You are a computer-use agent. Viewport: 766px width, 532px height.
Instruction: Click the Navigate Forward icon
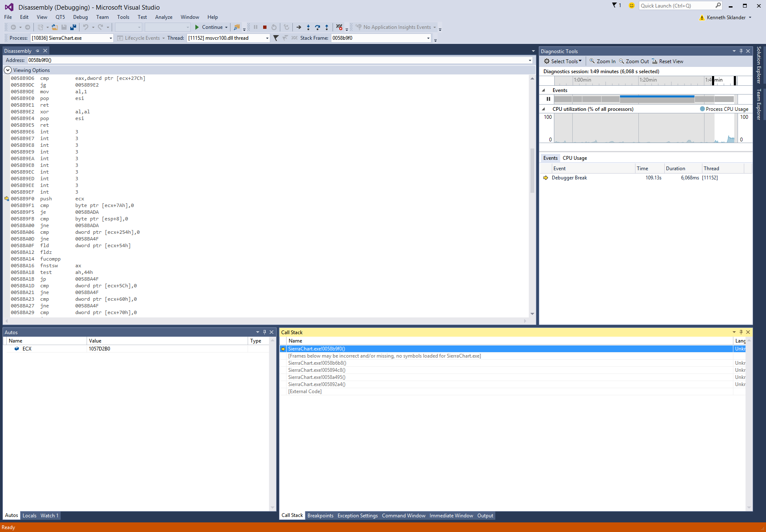coord(28,27)
